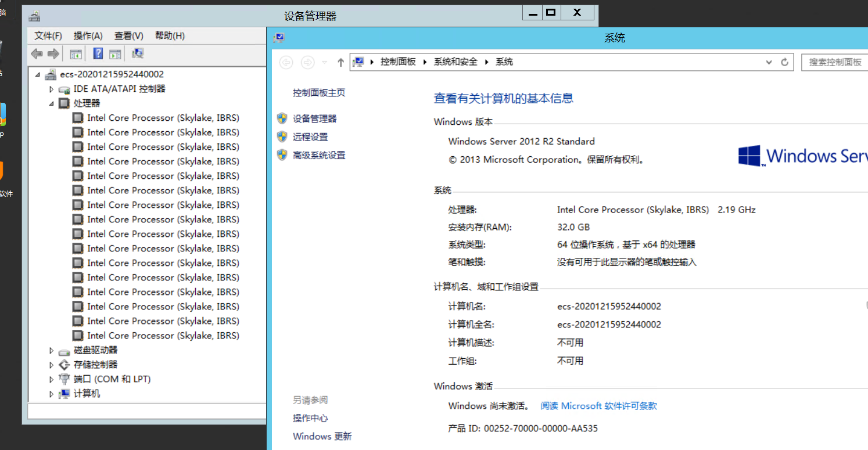This screenshot has height=450, width=868.
Task: Click the port icon beside 端口 (COM 和 LPT)
Action: (64, 379)
